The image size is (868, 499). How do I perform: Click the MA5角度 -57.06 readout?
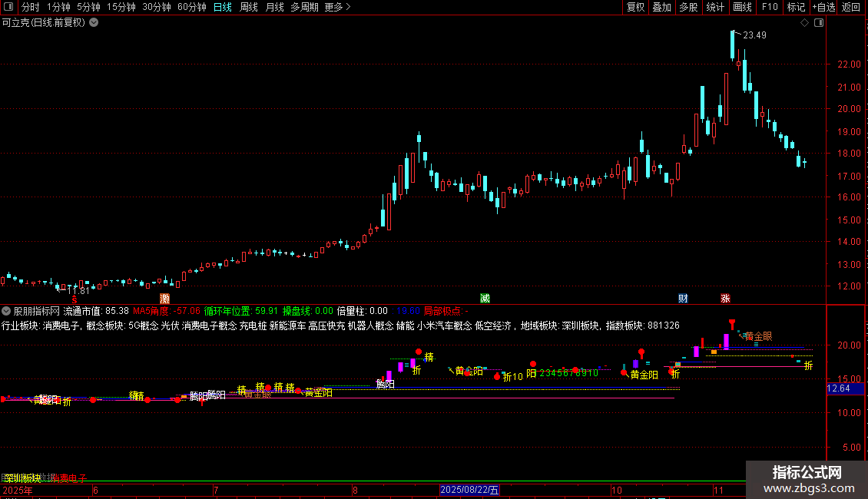tap(167, 311)
